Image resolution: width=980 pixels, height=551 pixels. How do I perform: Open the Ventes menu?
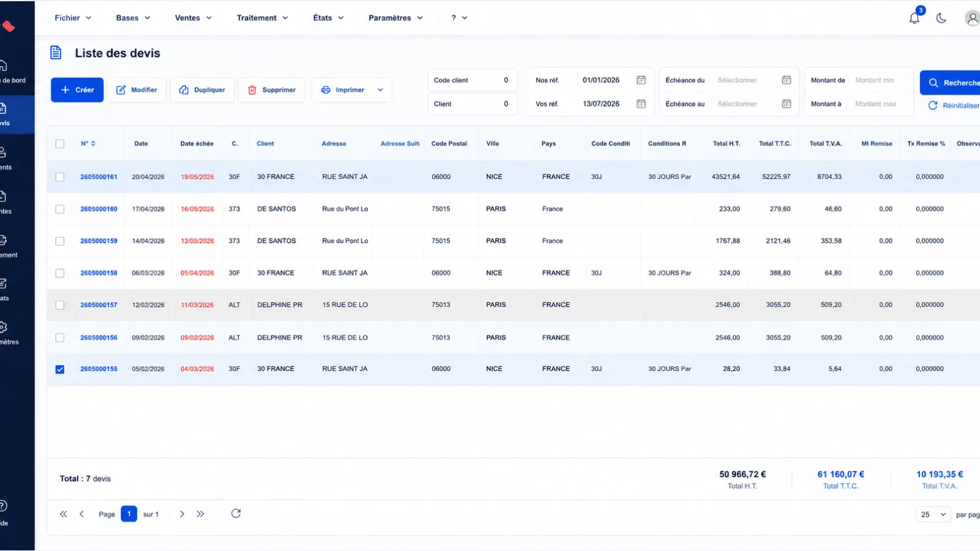coord(194,18)
